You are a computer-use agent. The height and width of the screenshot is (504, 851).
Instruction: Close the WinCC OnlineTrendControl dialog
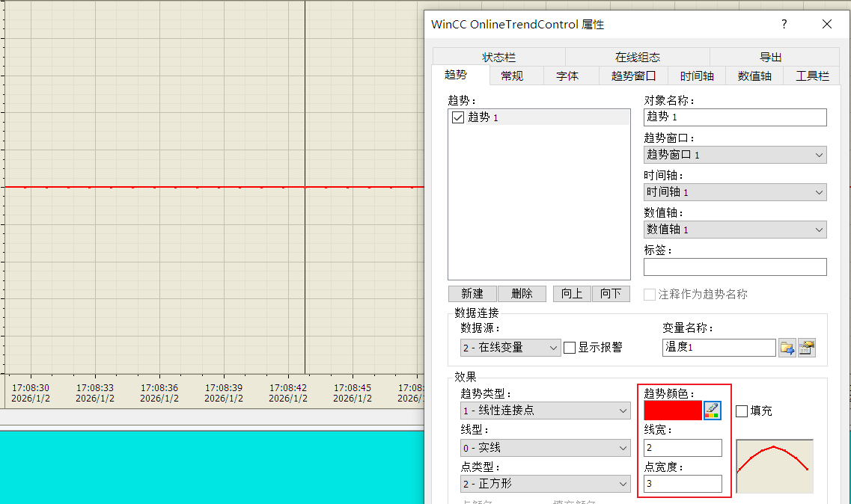tap(826, 24)
